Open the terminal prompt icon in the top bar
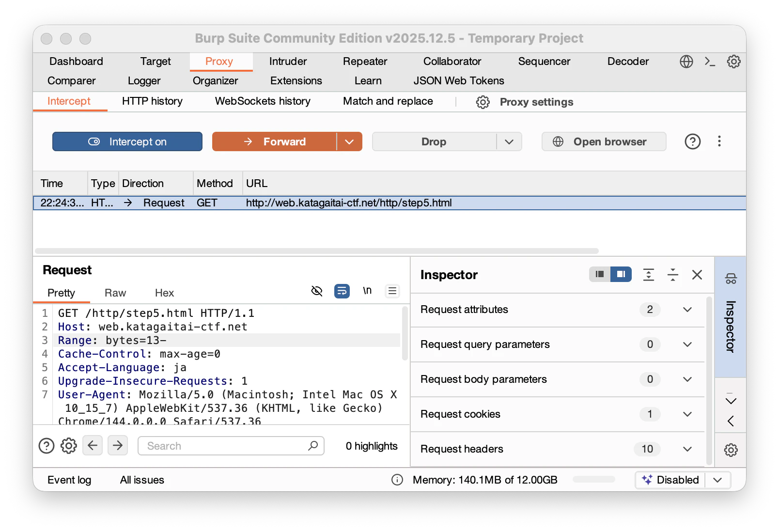Screen dimensions: 779x532 (x=710, y=62)
